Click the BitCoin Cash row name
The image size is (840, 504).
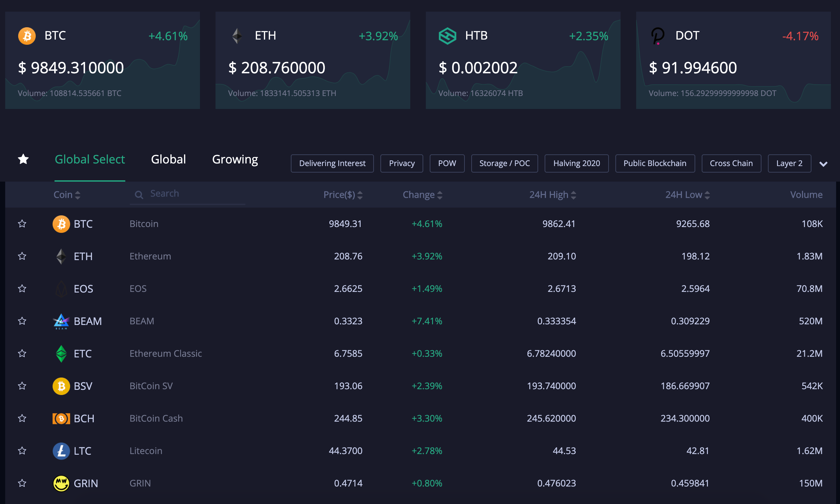pos(156,418)
